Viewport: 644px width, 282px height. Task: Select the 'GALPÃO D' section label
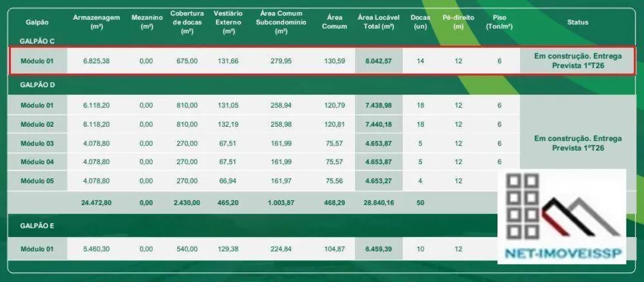point(37,85)
